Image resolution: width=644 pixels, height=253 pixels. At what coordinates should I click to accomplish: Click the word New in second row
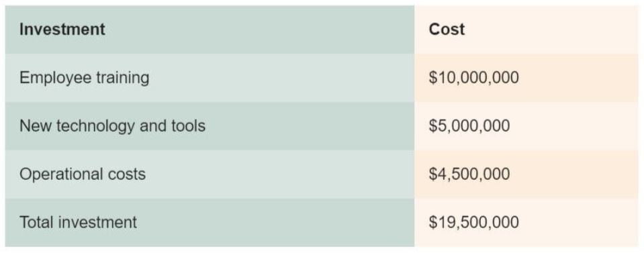(x=36, y=125)
